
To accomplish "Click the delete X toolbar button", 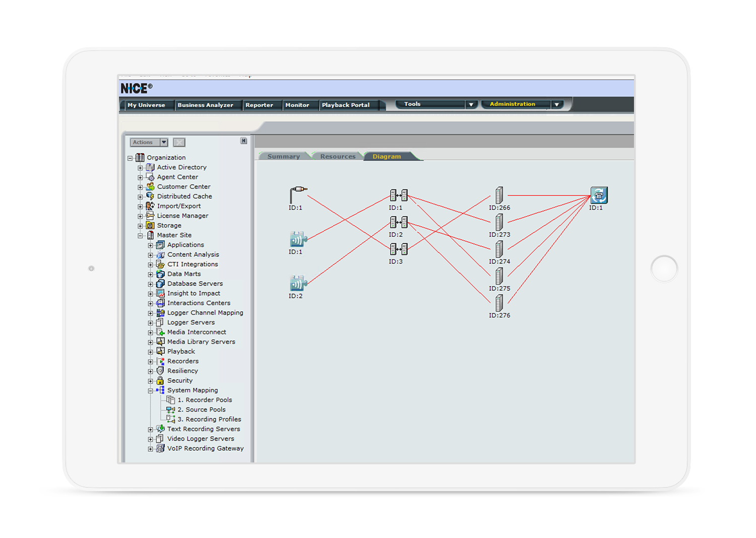I will coord(179,143).
